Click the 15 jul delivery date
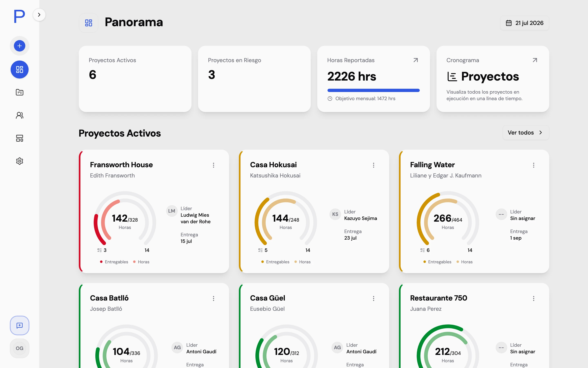The height and width of the screenshot is (368, 588). 186,241
